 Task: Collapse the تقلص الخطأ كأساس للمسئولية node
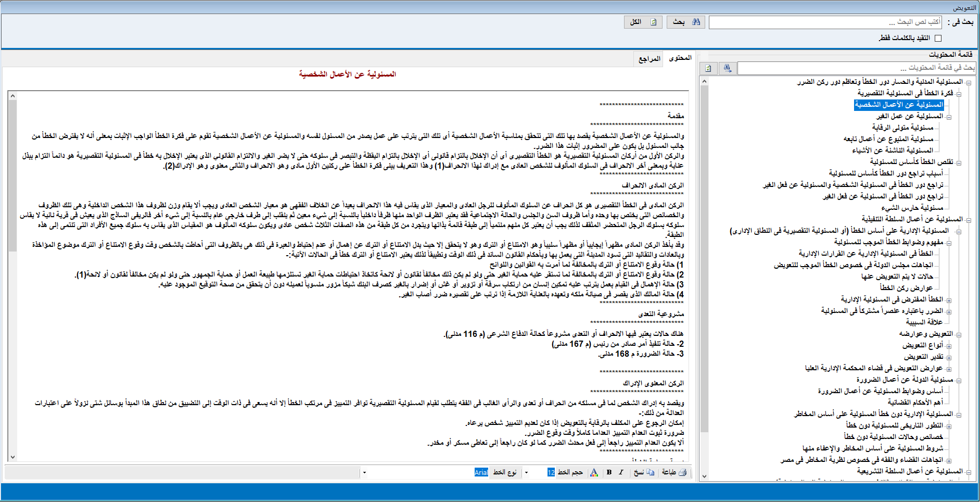click(959, 162)
